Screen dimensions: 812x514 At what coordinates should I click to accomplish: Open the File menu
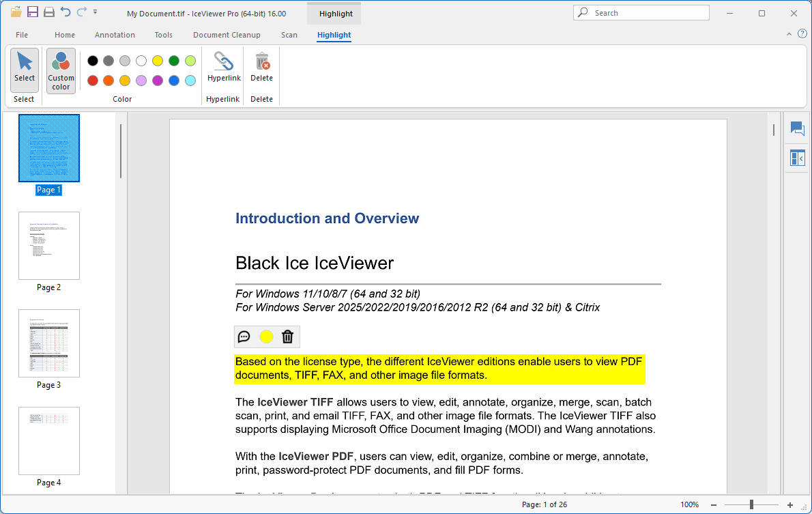tap(22, 35)
